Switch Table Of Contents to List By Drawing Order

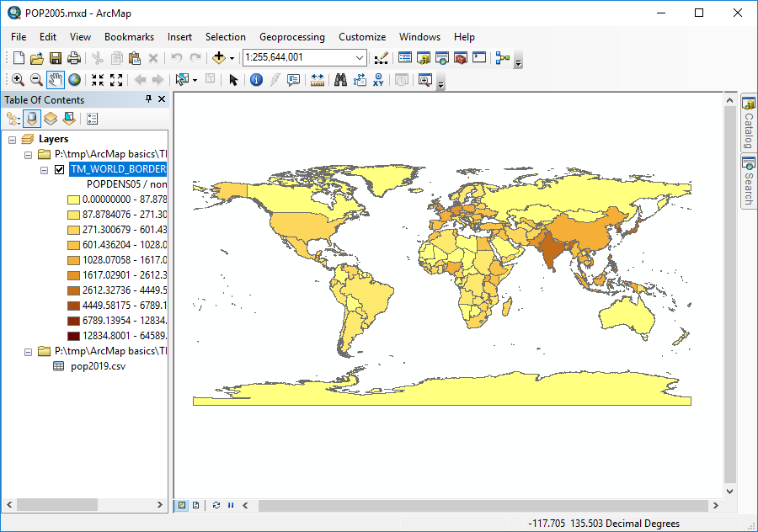tap(13, 118)
